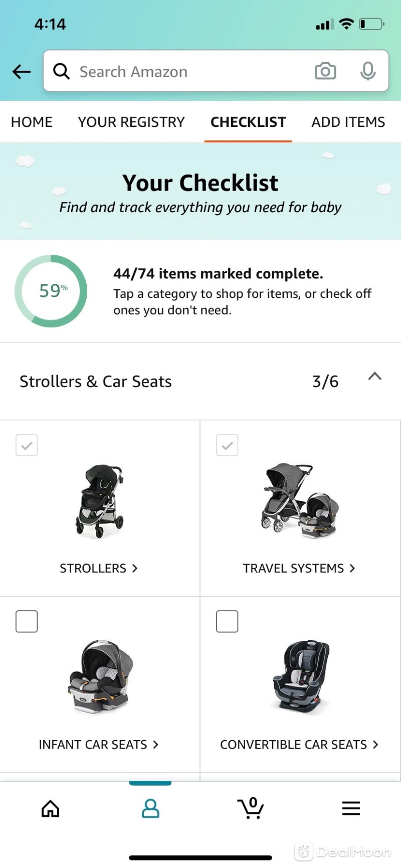Viewport: 401px width, 868px height.
Task: Tap the magnifier search icon
Action: (62, 71)
